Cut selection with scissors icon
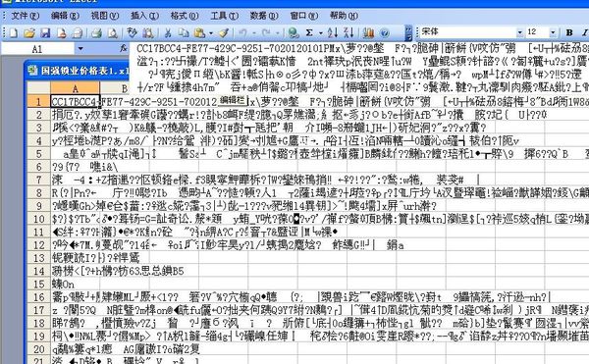This screenshot has height=364, width=589. (168, 33)
